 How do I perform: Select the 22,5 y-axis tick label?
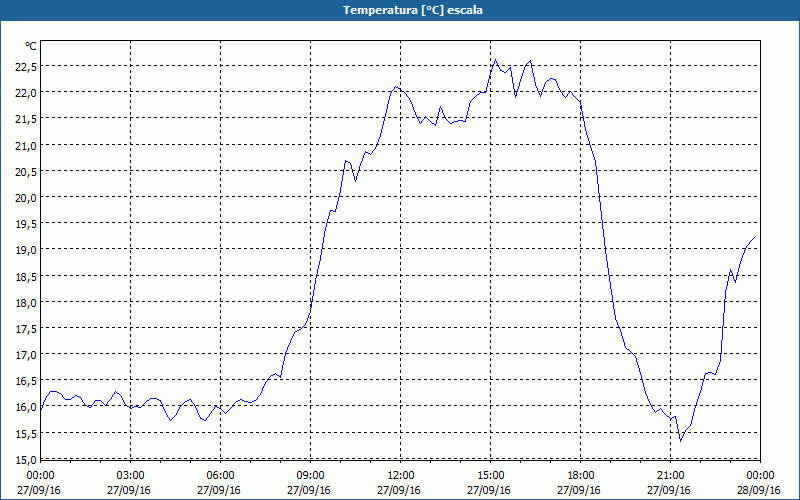pyautogui.click(x=25, y=66)
